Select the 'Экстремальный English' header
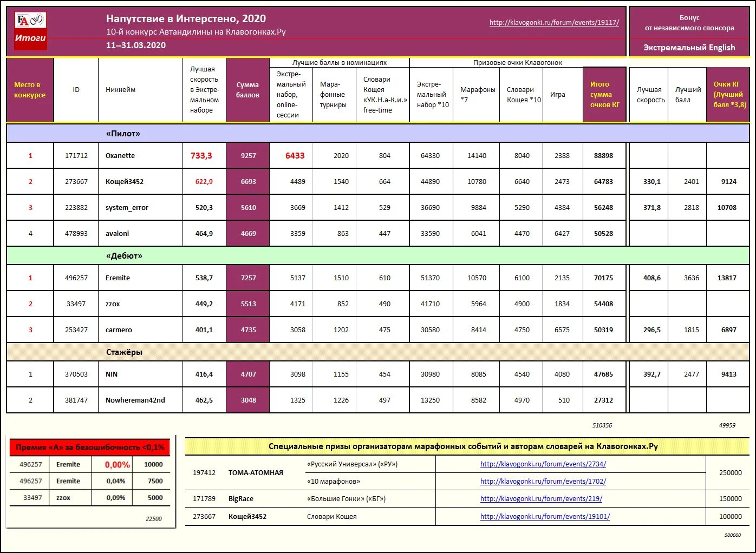Viewport: 756px width, 553px height. 689,48
